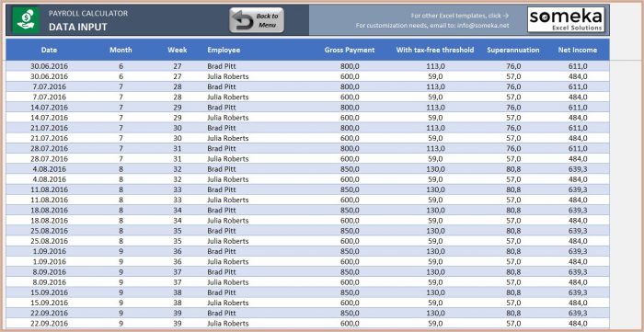Viewport: 644px width, 332px height.
Task: Select Brad Pitt name in 7.07.2016 row
Action: [222, 86]
